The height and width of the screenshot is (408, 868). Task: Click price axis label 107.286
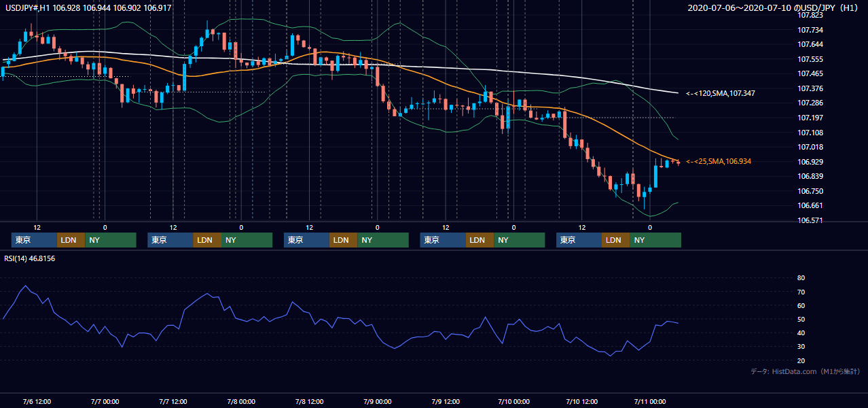click(x=810, y=103)
